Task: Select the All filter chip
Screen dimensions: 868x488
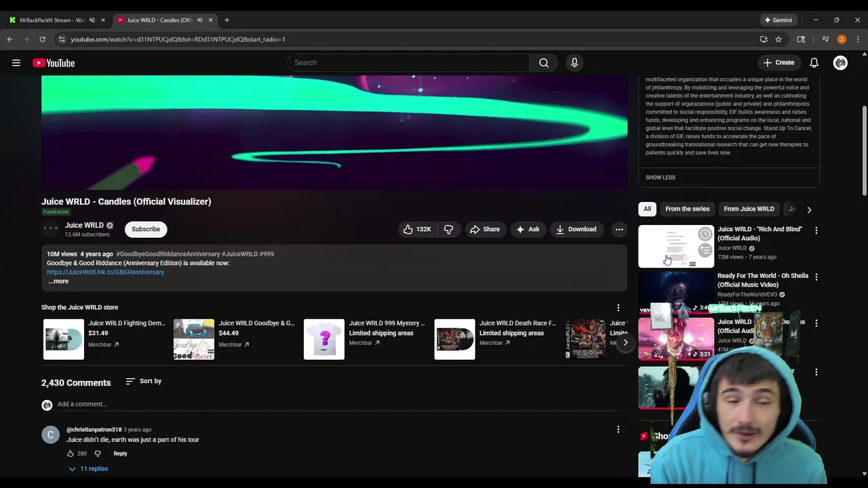Action: click(x=647, y=209)
